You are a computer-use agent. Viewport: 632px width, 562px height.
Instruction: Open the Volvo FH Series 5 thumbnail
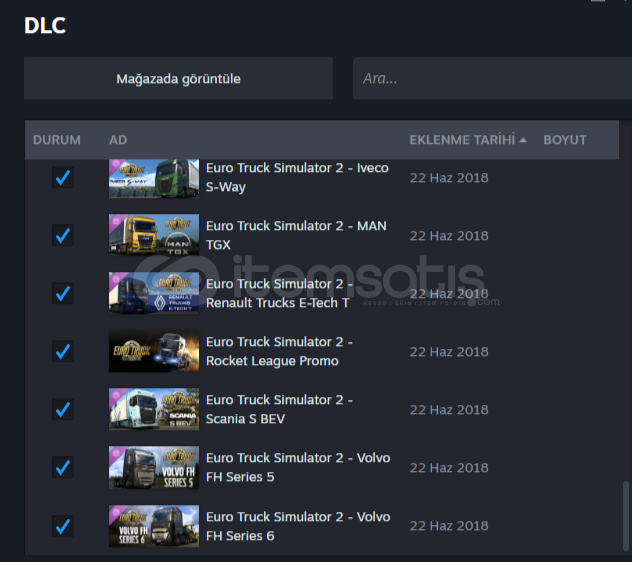click(x=154, y=467)
